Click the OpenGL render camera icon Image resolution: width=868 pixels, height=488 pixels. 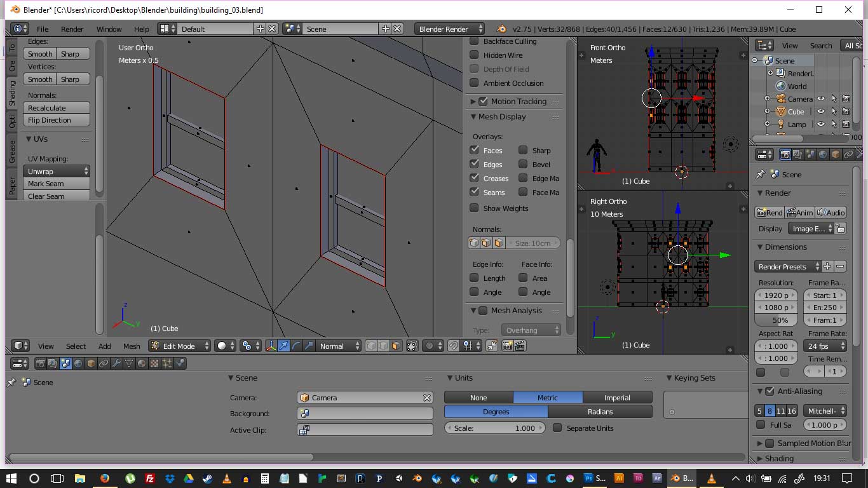[507, 346]
